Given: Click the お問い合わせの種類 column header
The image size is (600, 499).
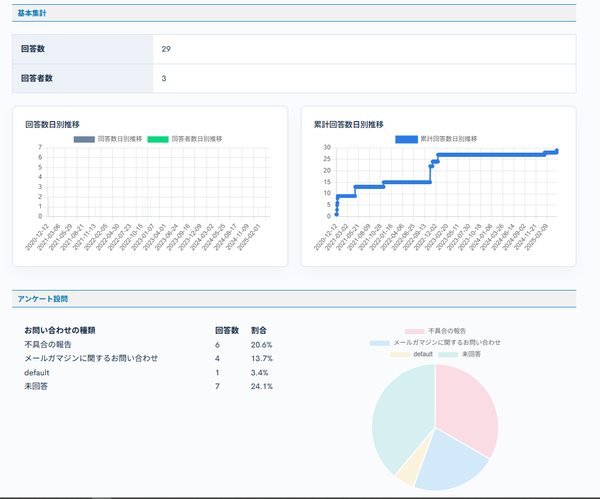Looking at the screenshot, I should pos(60,330).
